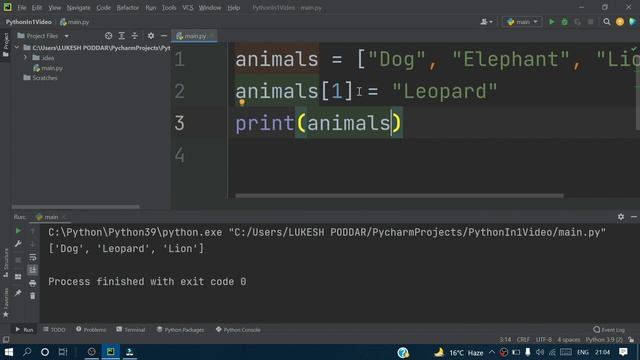Toggle scroll to end in Run console
Viewport: 640px width, 360px height.
(33, 270)
